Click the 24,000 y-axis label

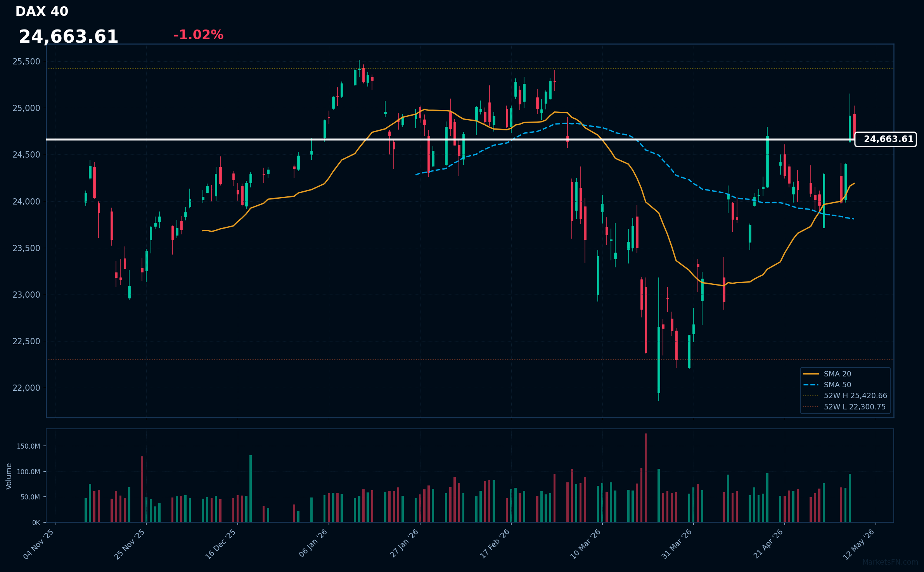coord(26,201)
